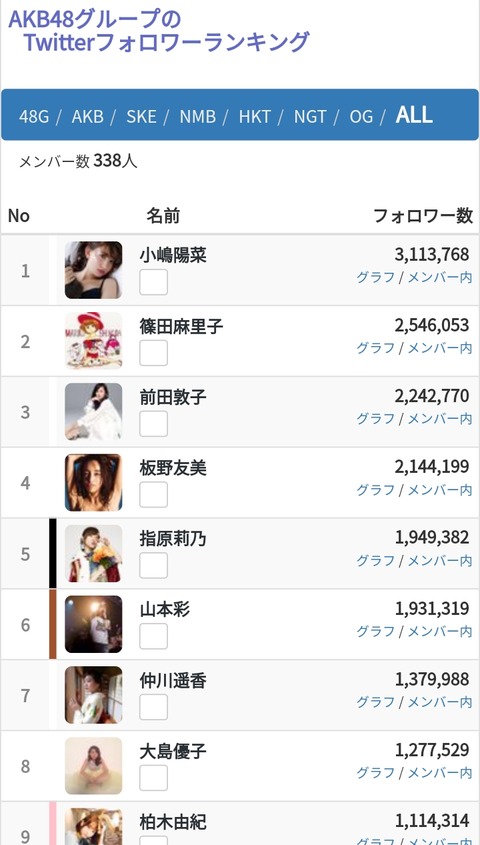
Task: Open 篠田麻里子's profile thumbnail
Action: click(x=94, y=341)
